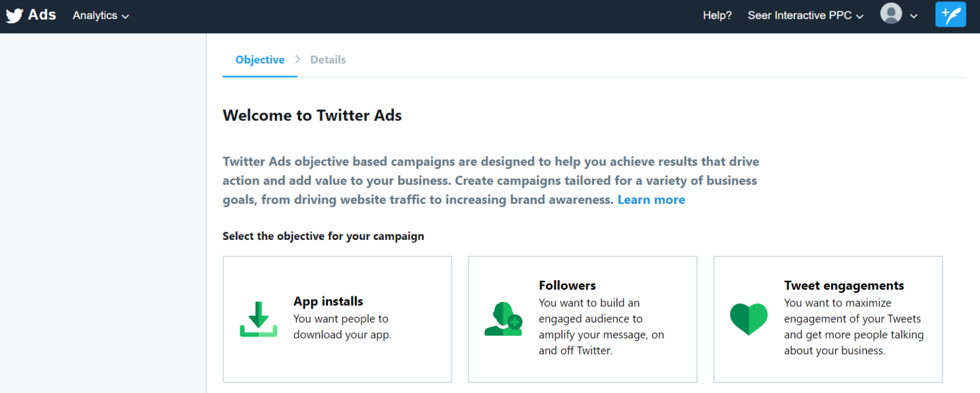Click the Ads label in header
The image size is (980, 393).
[42, 15]
